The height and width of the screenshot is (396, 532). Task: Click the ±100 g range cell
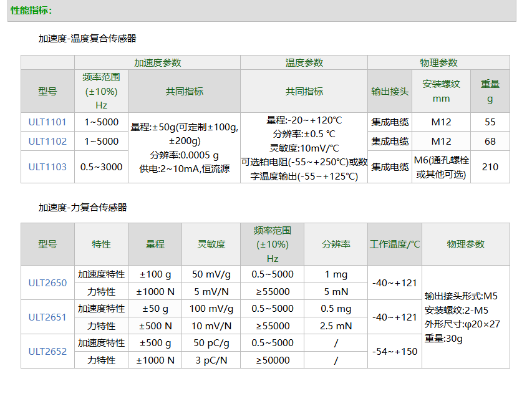click(155, 274)
